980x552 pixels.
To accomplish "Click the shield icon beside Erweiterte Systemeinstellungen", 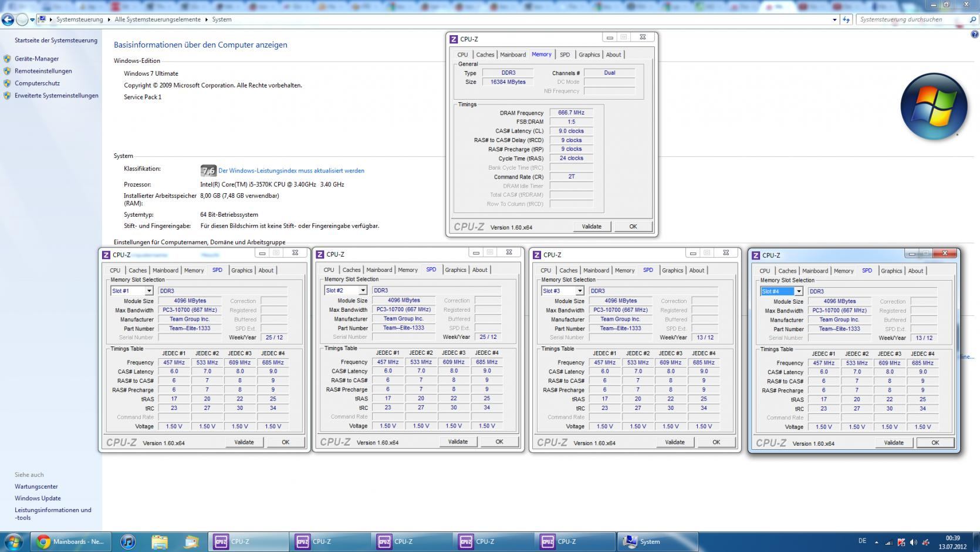I will click(7, 96).
